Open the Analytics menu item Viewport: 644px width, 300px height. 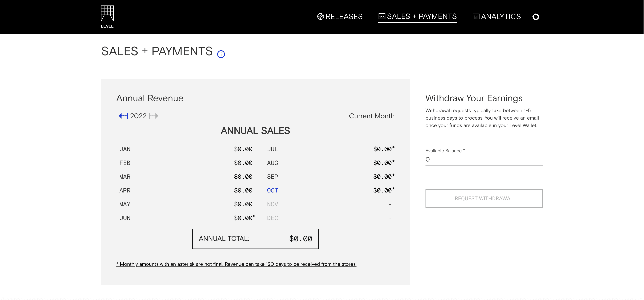pyautogui.click(x=501, y=17)
